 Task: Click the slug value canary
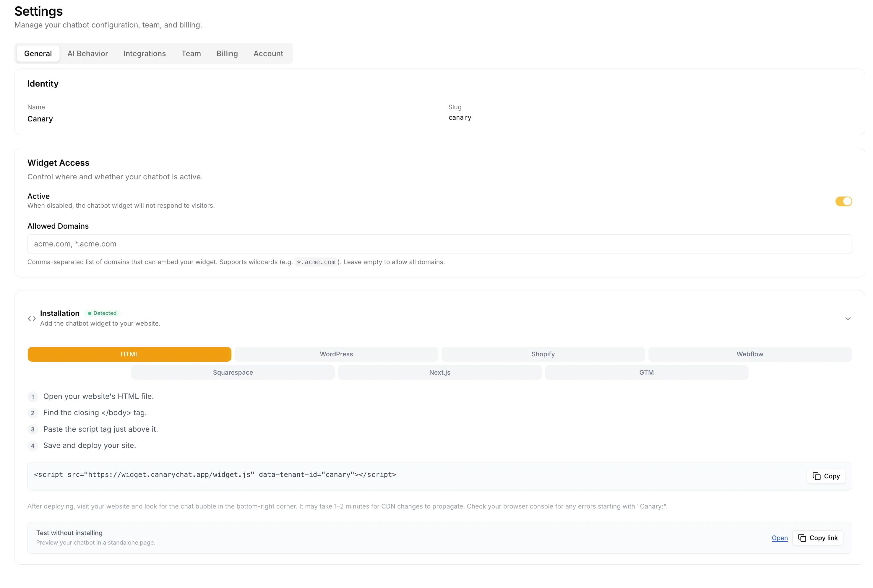[460, 117]
